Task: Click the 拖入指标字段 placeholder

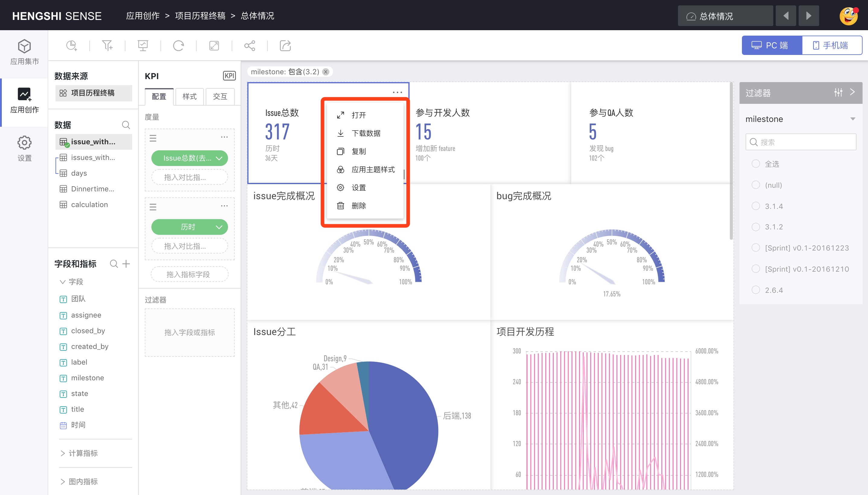Action: (x=190, y=274)
